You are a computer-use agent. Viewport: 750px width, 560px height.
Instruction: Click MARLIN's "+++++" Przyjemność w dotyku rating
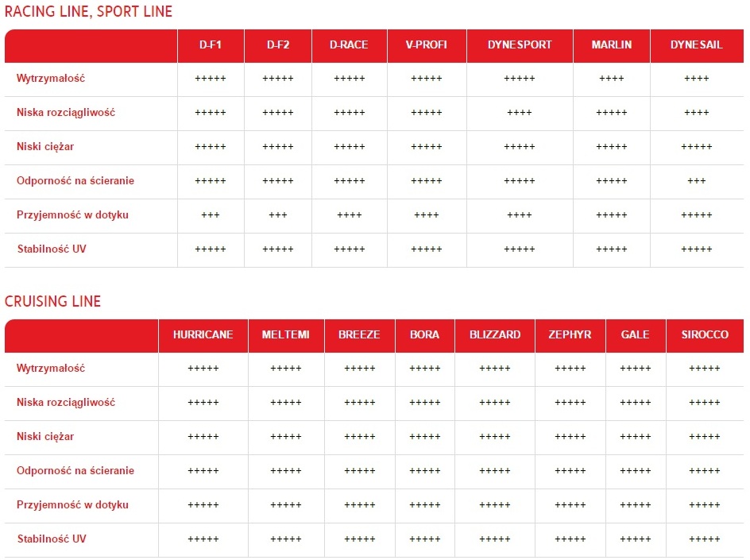(x=612, y=215)
